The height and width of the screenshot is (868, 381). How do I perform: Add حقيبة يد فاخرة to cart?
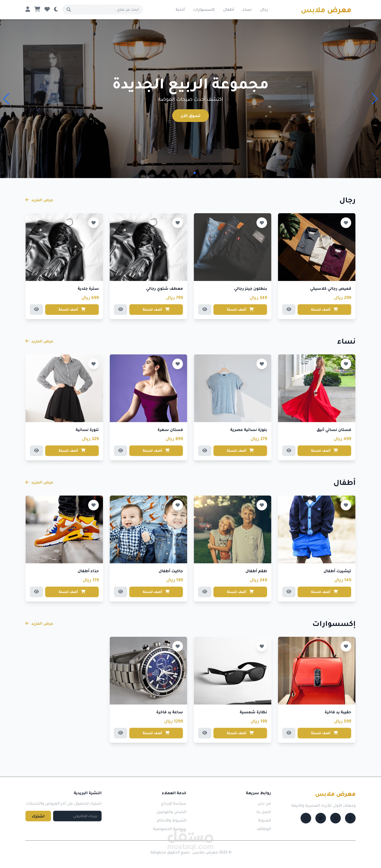(324, 733)
